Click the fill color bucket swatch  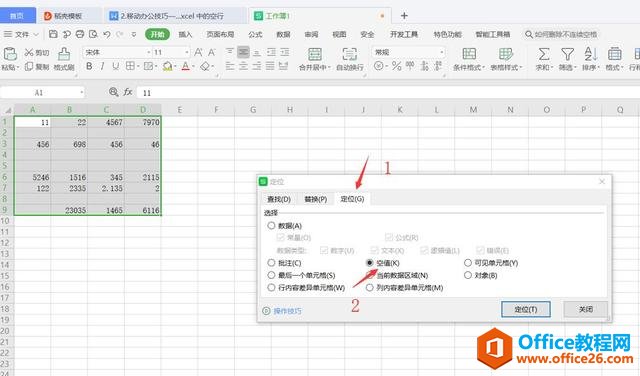coord(167,66)
